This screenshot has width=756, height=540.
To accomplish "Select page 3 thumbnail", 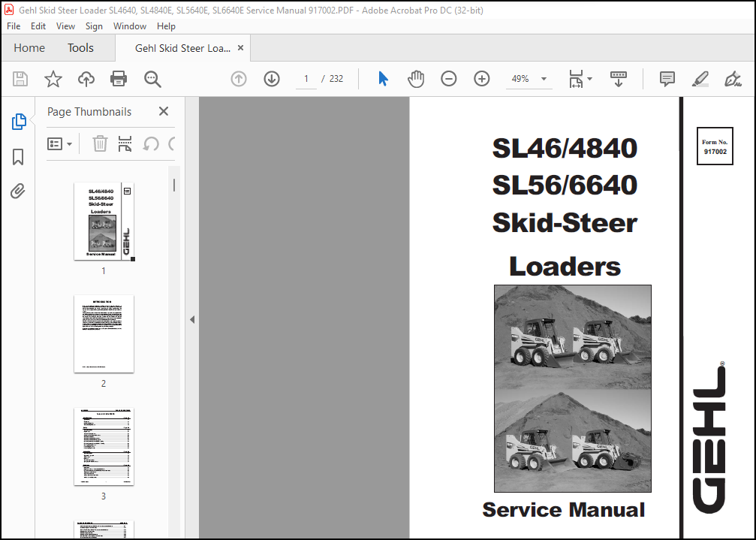I will coord(104,446).
